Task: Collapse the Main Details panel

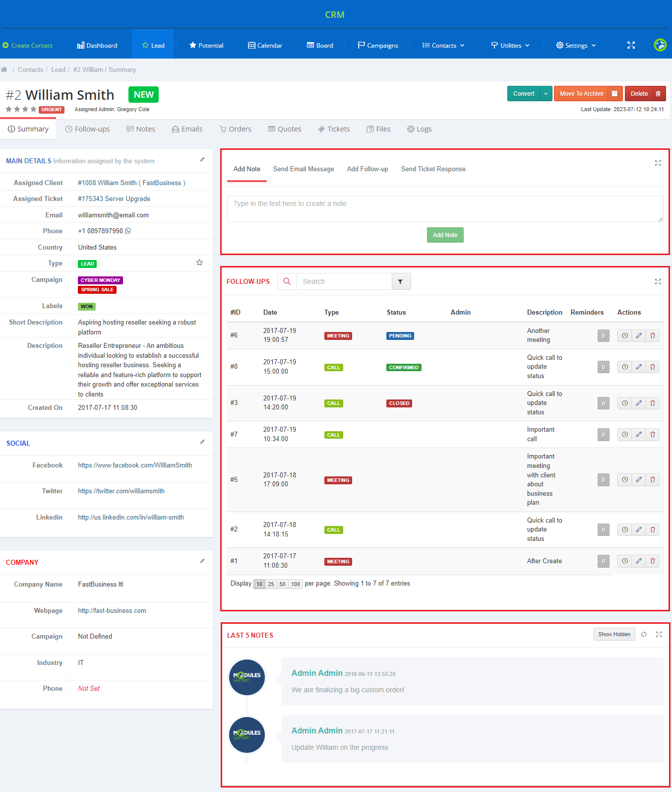Action: click(x=202, y=160)
